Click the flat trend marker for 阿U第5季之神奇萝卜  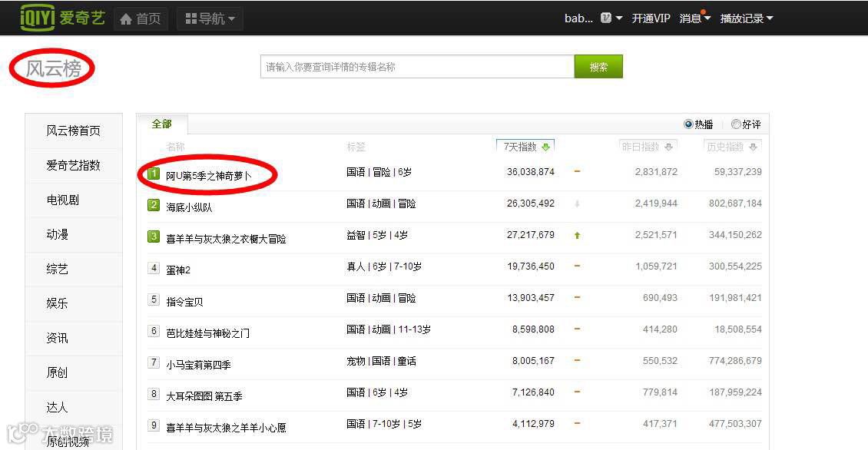pyautogui.click(x=577, y=171)
